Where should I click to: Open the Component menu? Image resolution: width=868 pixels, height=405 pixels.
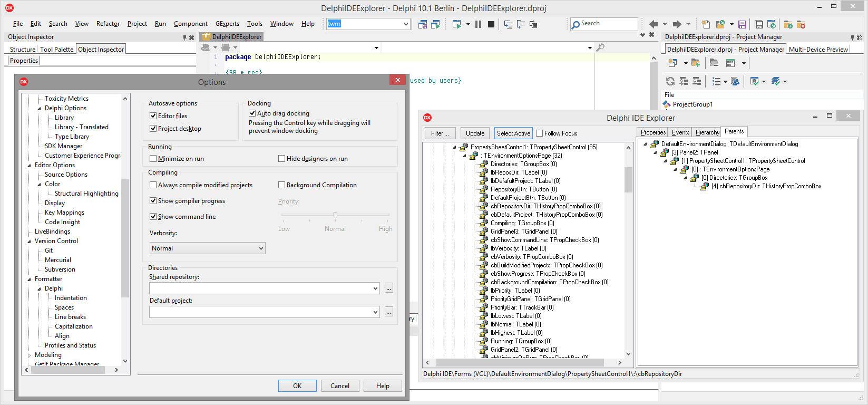click(x=191, y=24)
